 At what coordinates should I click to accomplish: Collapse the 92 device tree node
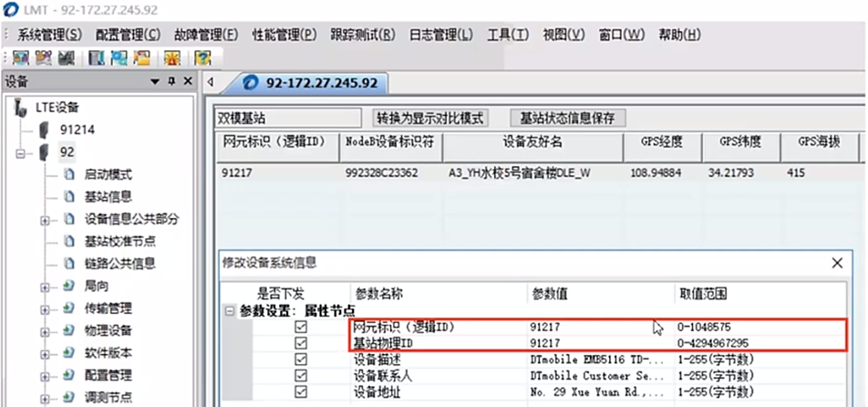click(21, 153)
